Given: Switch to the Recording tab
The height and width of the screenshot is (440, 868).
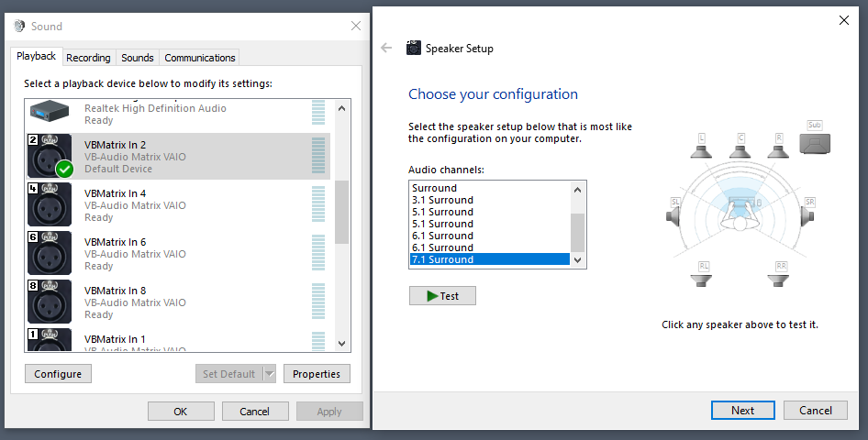Looking at the screenshot, I should point(89,58).
